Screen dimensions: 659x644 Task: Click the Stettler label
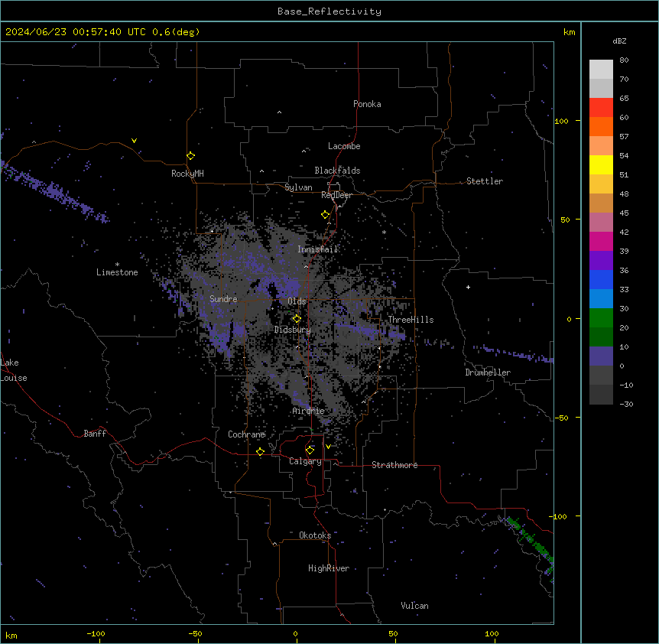pos(485,181)
